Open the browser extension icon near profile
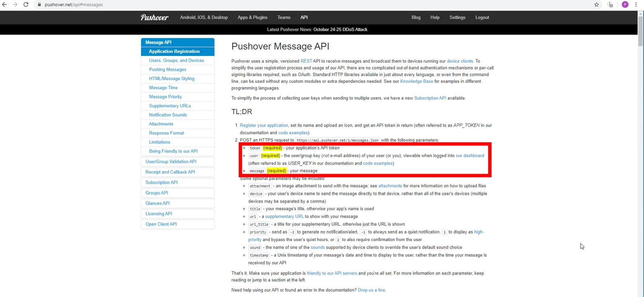This screenshot has height=297, width=644. pyautogui.click(x=611, y=4)
